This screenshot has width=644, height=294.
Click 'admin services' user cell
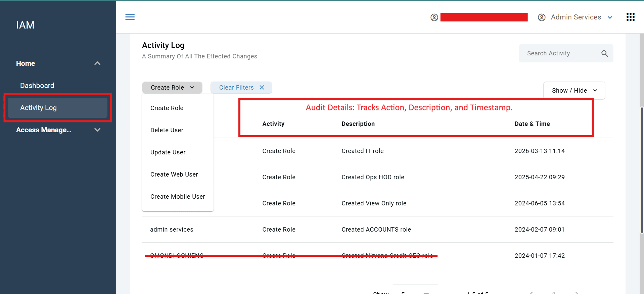[x=172, y=230]
